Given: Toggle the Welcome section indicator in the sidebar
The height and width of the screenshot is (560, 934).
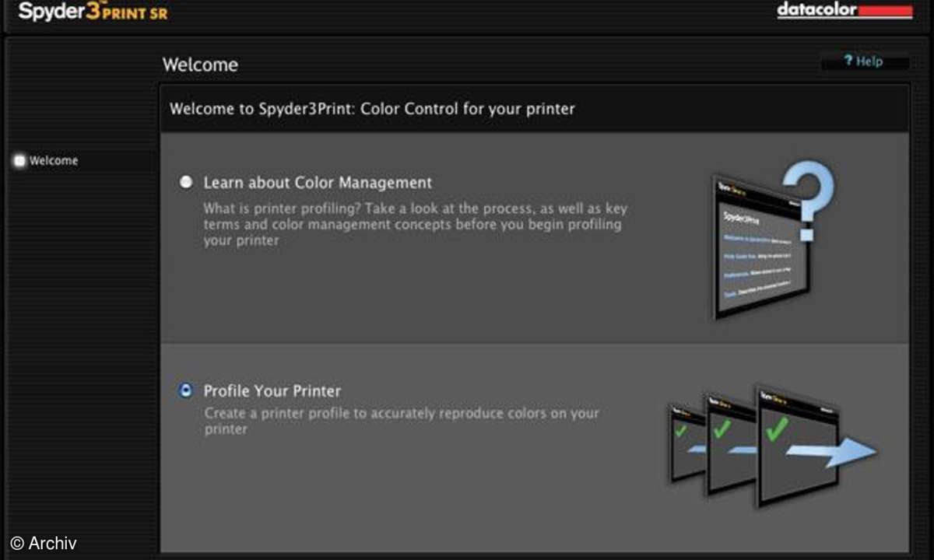Looking at the screenshot, I should (19, 160).
